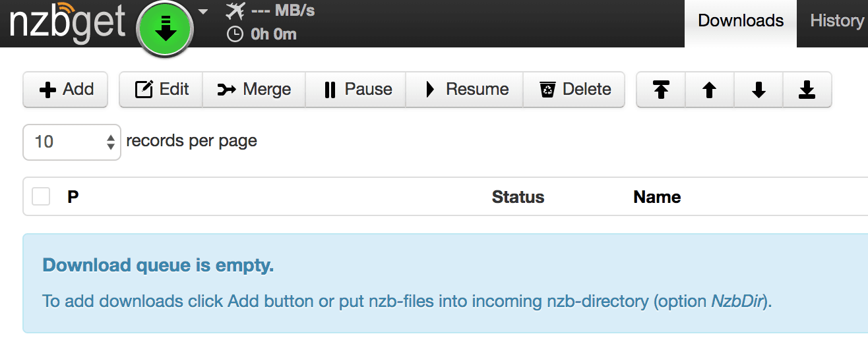Click the download speed limit plane icon
This screenshot has height=361, width=868.
click(x=234, y=11)
